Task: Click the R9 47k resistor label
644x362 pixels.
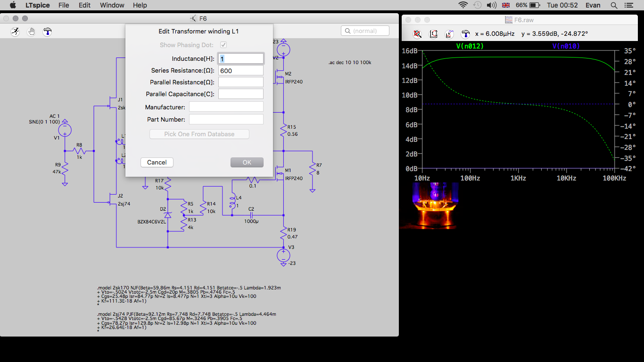Action: click(x=58, y=168)
